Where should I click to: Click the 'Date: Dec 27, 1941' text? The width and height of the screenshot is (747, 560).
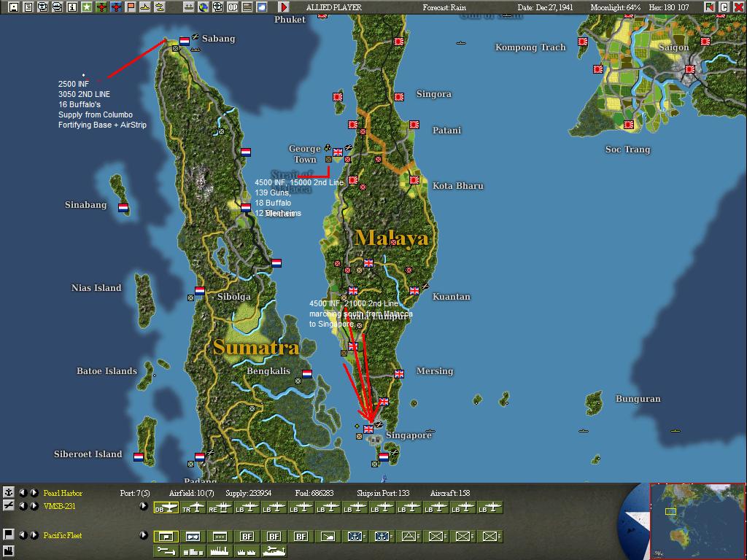[546, 7]
